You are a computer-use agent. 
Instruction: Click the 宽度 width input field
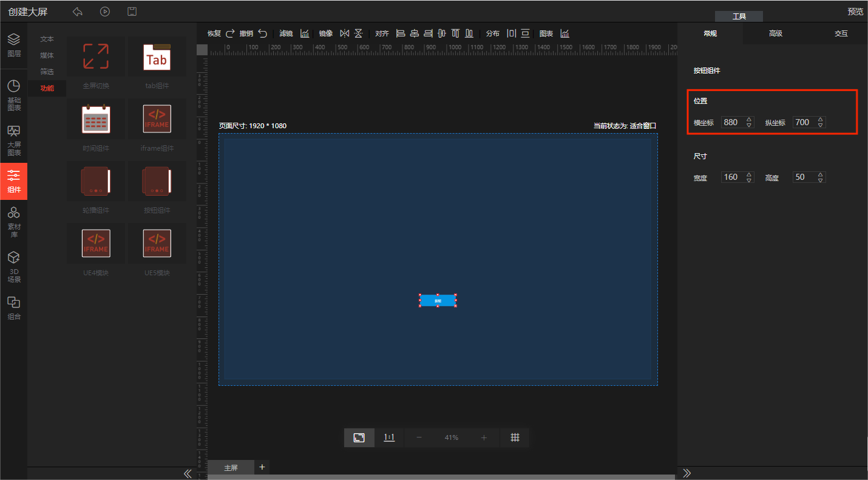731,177
